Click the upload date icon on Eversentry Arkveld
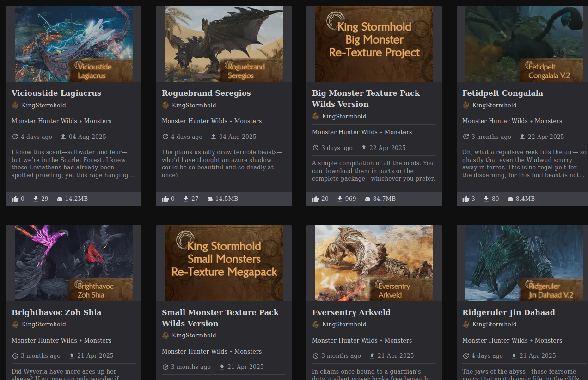The image size is (588, 380). 372,355
